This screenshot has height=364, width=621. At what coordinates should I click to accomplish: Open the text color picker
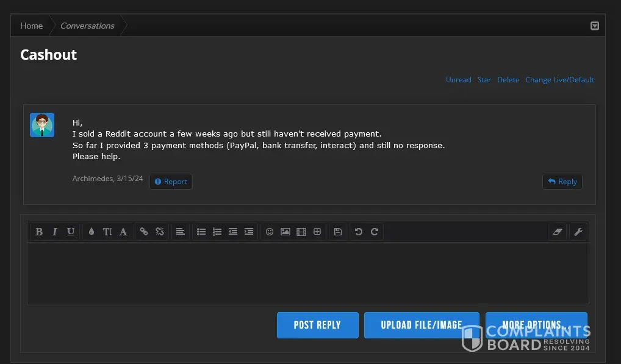tap(92, 232)
